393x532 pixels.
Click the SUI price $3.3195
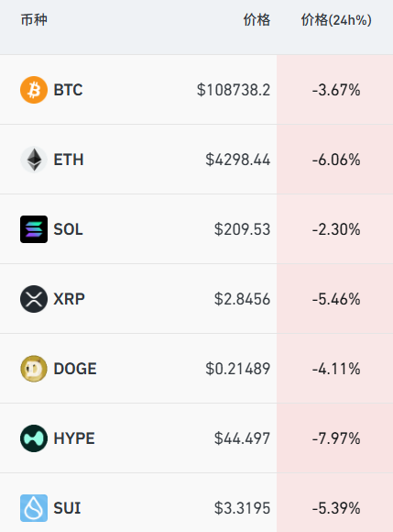(242, 508)
